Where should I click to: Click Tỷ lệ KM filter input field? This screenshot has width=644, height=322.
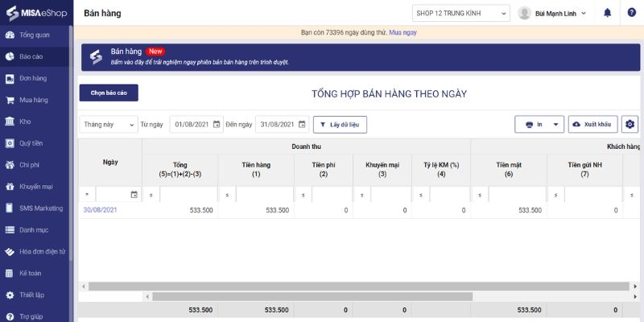click(x=450, y=195)
